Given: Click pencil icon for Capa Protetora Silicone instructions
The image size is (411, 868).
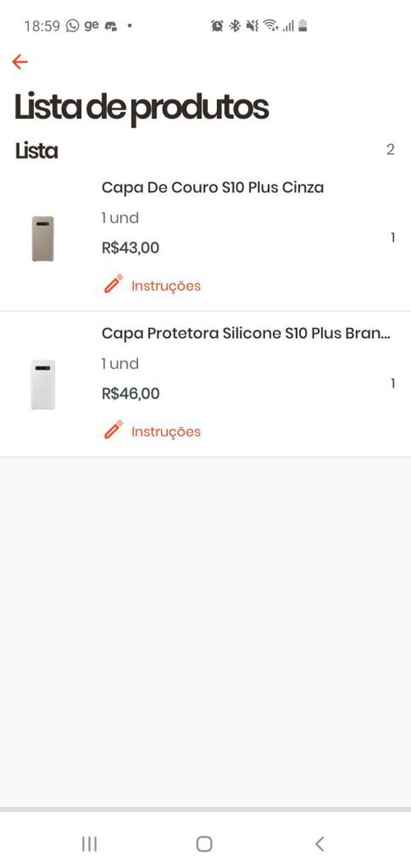Looking at the screenshot, I should click(113, 430).
